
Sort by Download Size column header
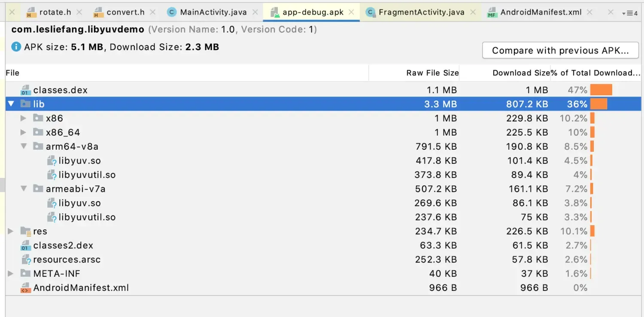[x=521, y=73]
